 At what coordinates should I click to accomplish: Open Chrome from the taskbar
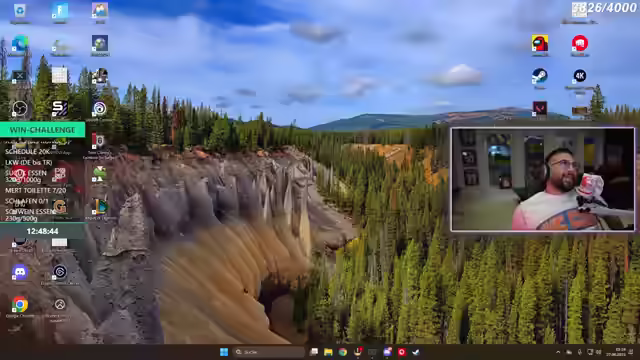click(343, 352)
